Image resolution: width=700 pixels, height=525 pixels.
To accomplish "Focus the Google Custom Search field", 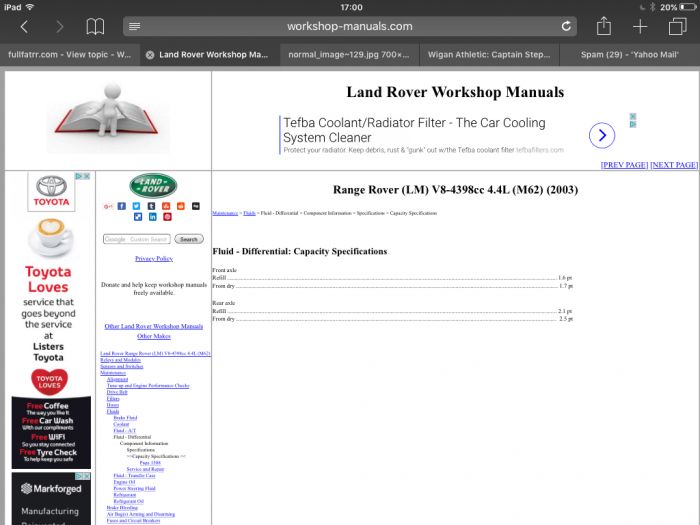I will pos(137,239).
